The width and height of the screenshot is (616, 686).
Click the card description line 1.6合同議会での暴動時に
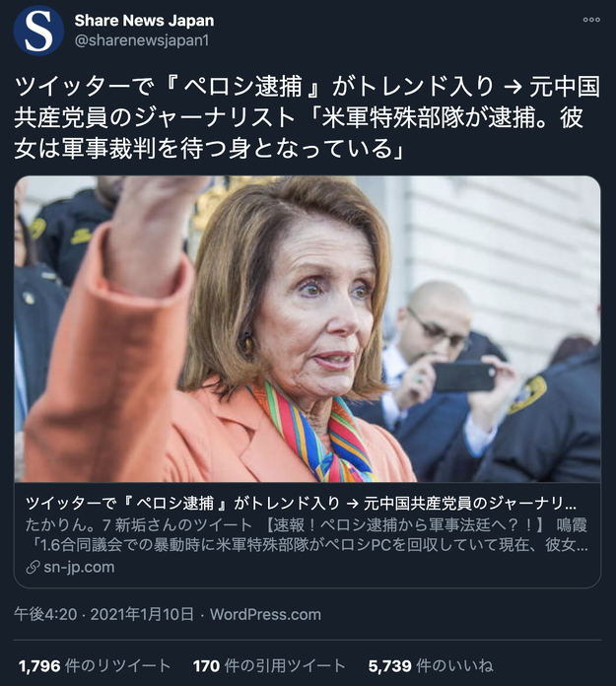[307, 545]
